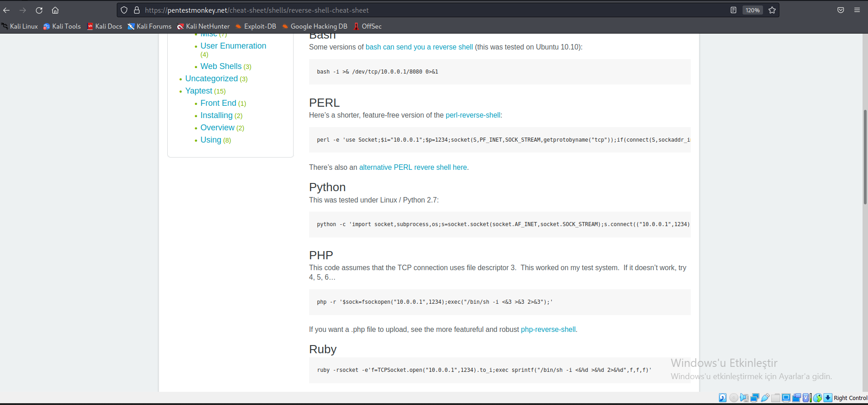The image size is (868, 405).
Task: Toggle reader view icon in address bar
Action: (733, 10)
